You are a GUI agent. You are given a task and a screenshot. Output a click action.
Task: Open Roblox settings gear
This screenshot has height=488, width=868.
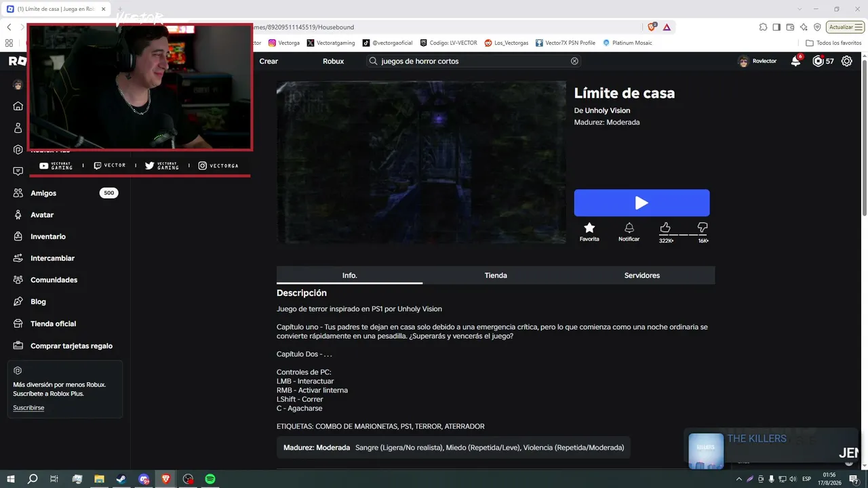click(847, 61)
